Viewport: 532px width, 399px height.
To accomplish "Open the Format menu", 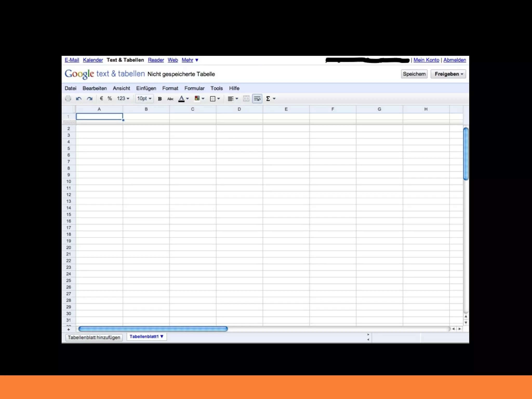I will (x=170, y=88).
